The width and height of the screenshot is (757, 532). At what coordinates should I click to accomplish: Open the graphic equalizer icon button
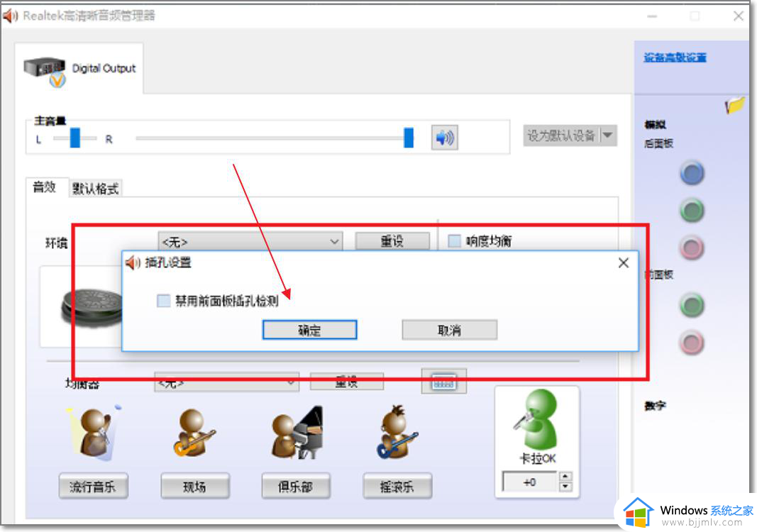click(443, 382)
